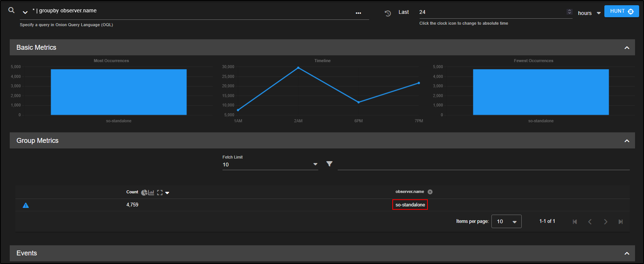Click the Group Metrics filter funnel icon
The height and width of the screenshot is (264, 644).
329,164
